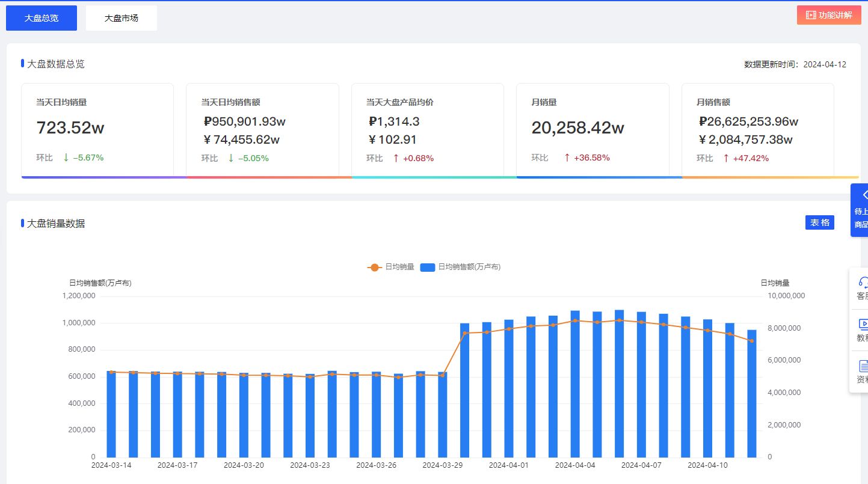The height and width of the screenshot is (484, 868).
Task: Toggle the 日均销量 legend series
Action: (x=391, y=267)
